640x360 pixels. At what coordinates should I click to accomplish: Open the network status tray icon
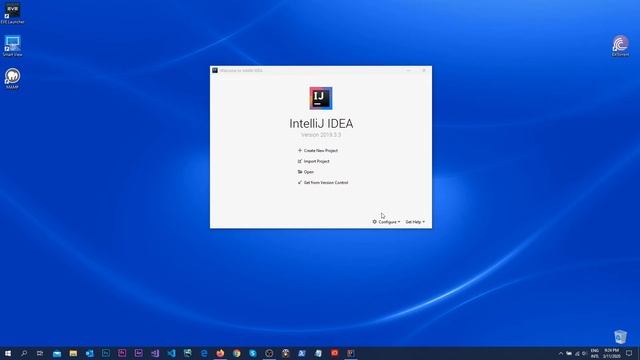click(x=577, y=353)
